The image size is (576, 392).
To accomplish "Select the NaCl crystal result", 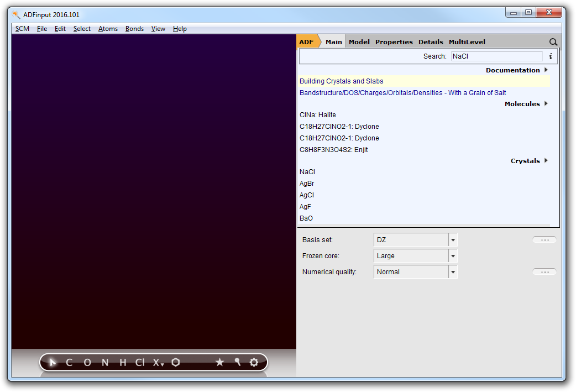I will (307, 172).
